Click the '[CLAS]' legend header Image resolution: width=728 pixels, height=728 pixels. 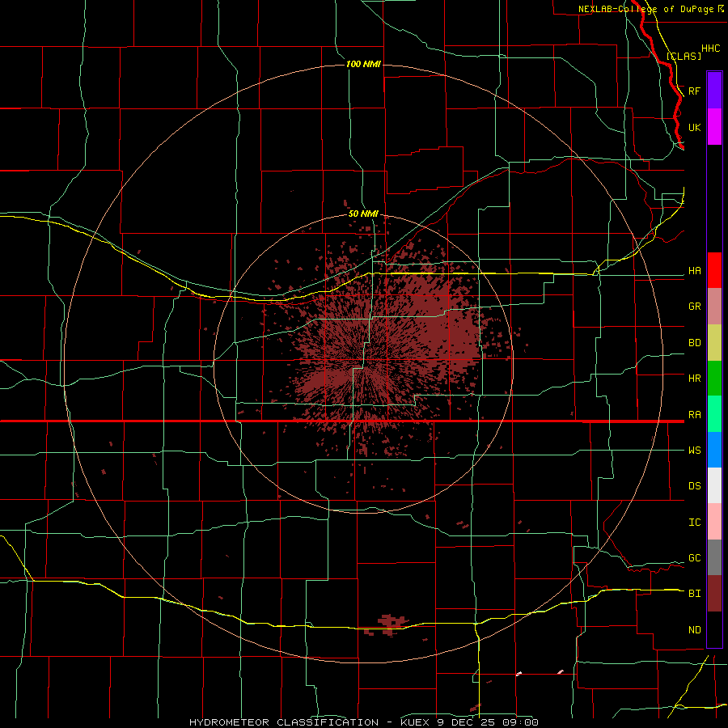point(684,56)
